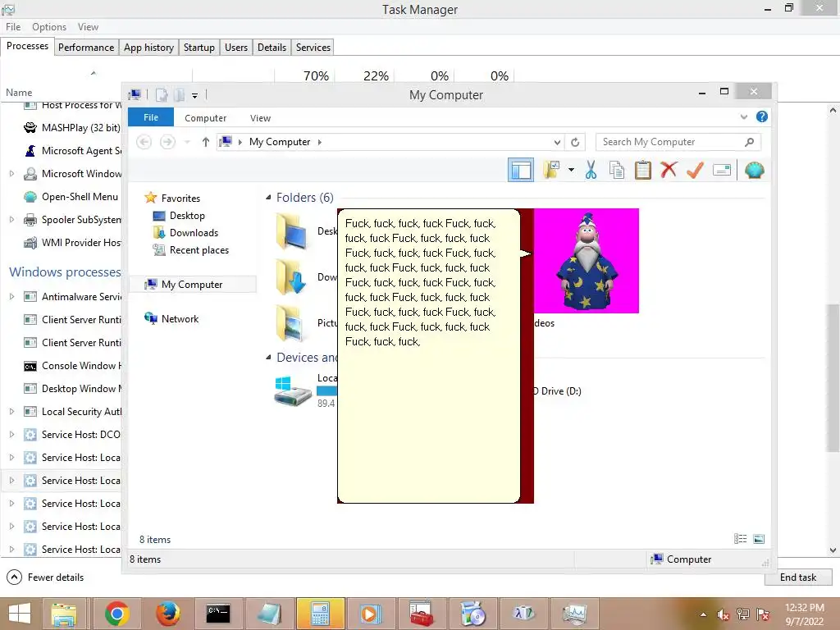This screenshot has width=840, height=630.
Task: Expand the ribbon with the chevron arrow
Action: (x=743, y=116)
